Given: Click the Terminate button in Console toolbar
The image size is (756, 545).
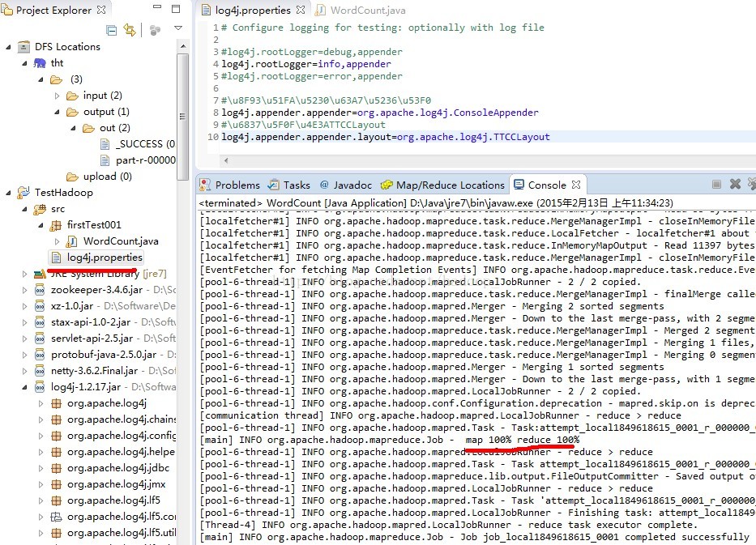Looking at the screenshot, I should pos(716,184).
